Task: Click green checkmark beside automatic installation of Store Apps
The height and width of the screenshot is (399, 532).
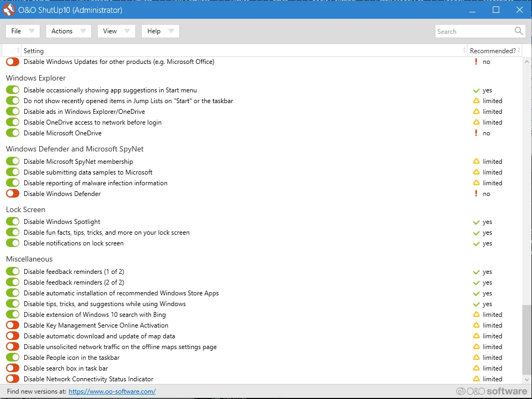Action: 476,294
